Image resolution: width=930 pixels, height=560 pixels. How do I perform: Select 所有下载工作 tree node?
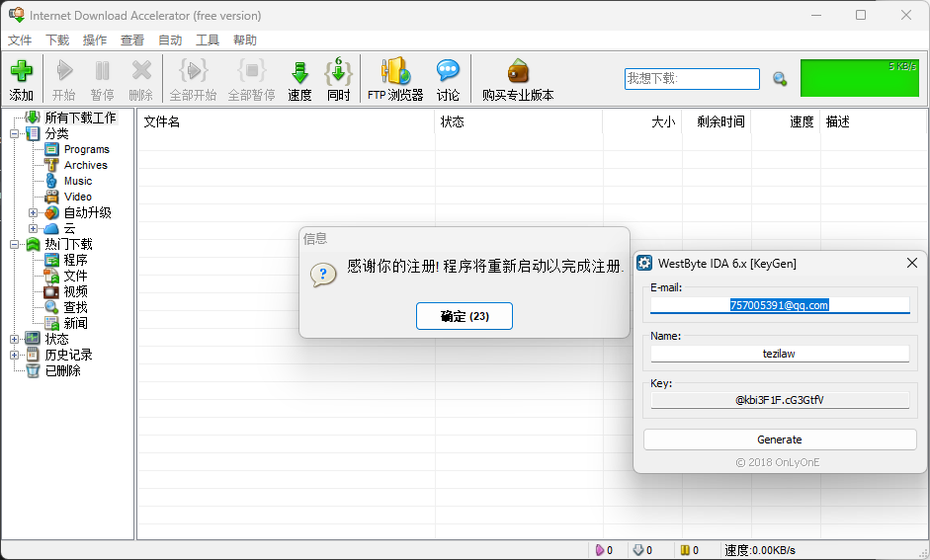(81, 118)
